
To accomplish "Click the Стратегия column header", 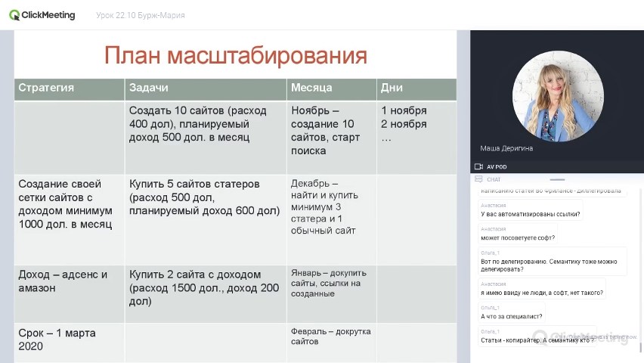I will pyautogui.click(x=70, y=89).
